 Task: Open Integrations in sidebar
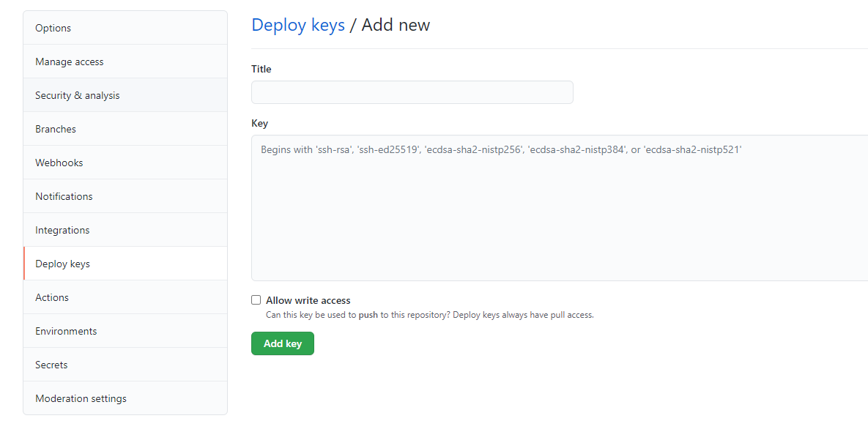(62, 230)
